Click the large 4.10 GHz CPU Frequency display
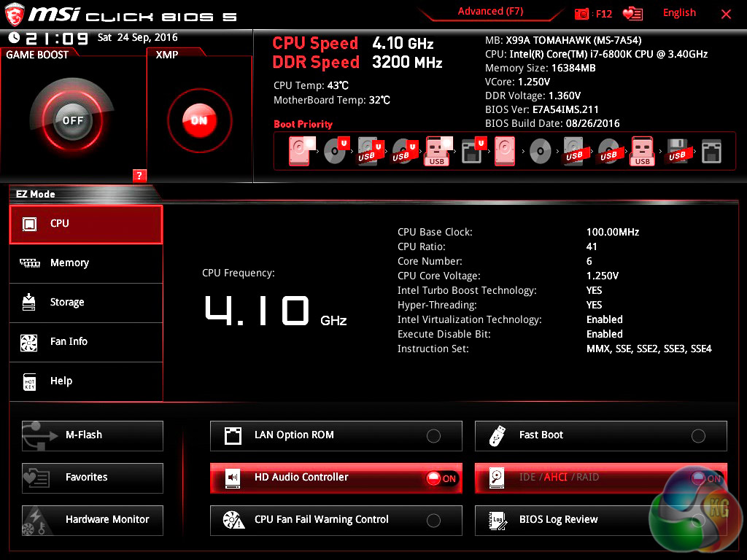The width and height of the screenshot is (747, 560). click(x=275, y=311)
